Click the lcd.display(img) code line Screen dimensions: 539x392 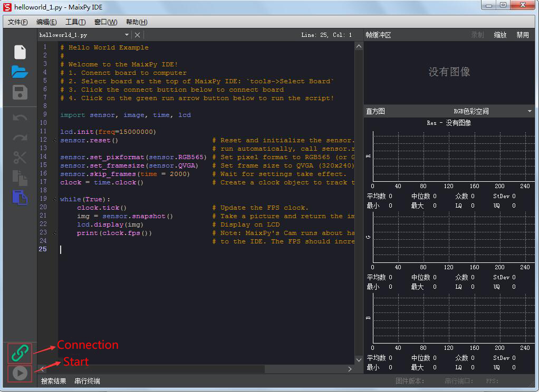click(x=110, y=224)
